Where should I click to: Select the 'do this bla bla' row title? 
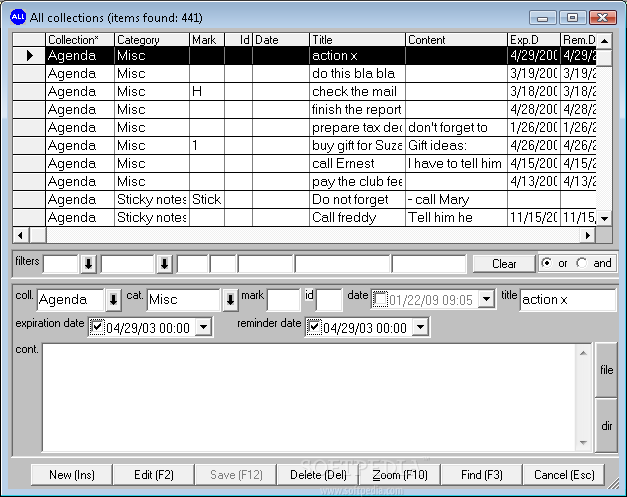(357, 74)
